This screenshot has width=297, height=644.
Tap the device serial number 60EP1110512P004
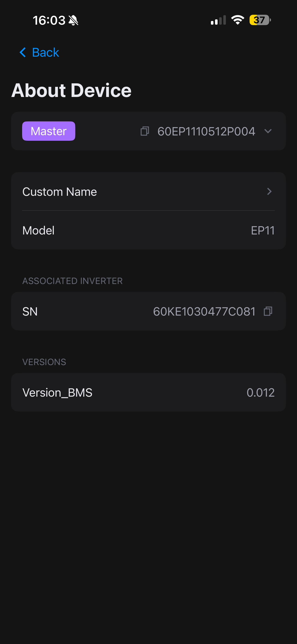coord(206,131)
